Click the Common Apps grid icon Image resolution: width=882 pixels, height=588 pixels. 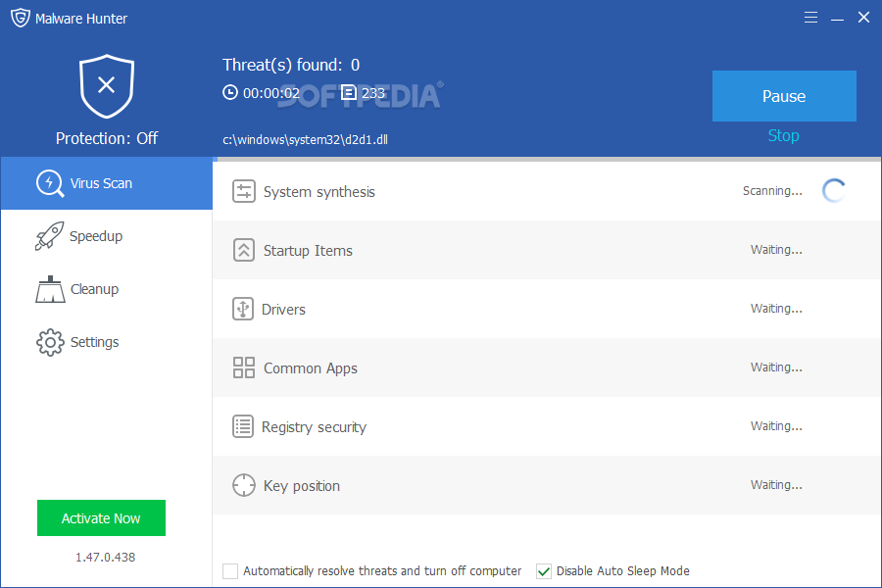coord(244,367)
